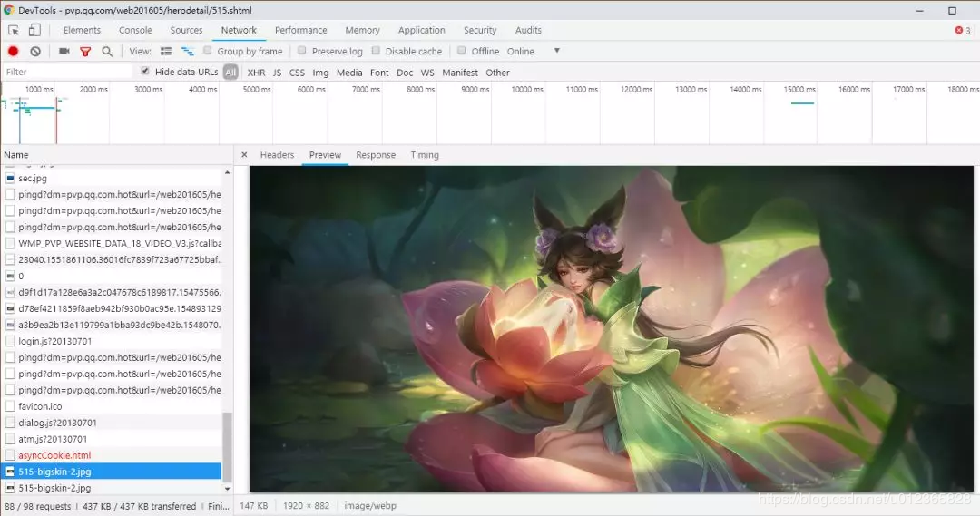Click the red error count indicator
This screenshot has width=980, height=516.
(x=963, y=30)
